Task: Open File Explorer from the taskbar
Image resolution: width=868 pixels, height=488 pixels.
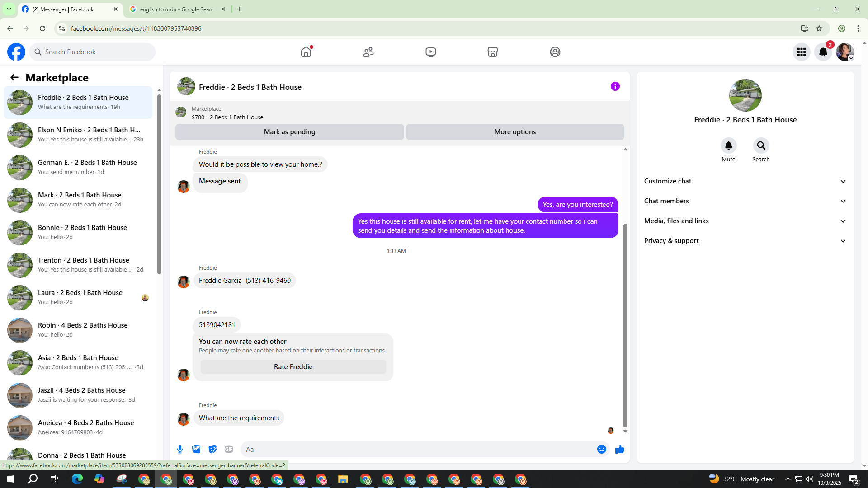Action: pos(343,479)
